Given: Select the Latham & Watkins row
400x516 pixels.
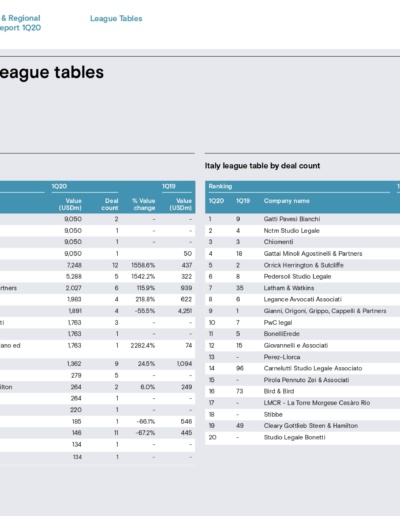Looking at the screenshot, I should coord(303,288).
